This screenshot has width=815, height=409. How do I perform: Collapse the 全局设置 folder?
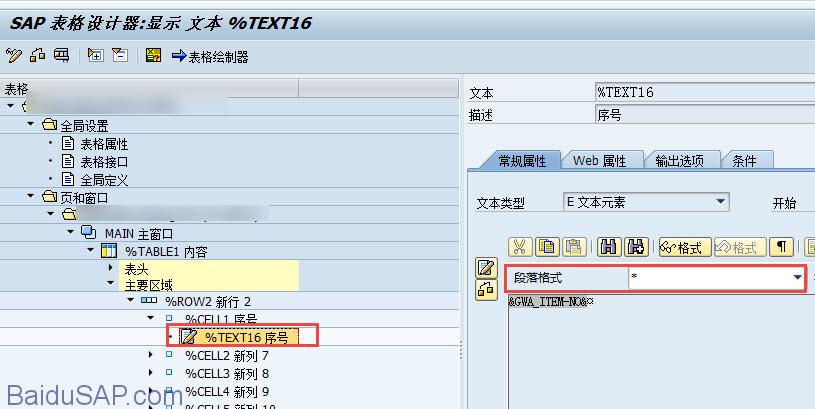(30, 124)
